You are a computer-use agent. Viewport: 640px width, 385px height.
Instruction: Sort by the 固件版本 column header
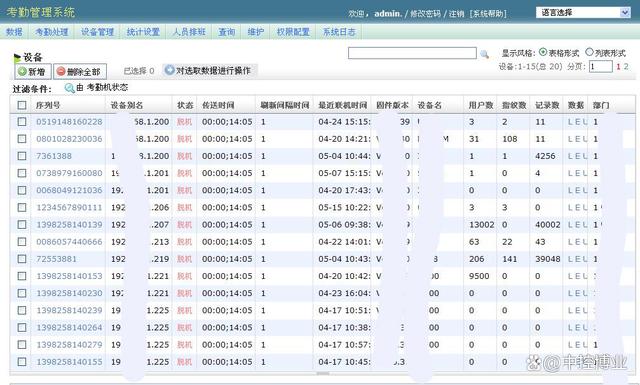[392, 105]
